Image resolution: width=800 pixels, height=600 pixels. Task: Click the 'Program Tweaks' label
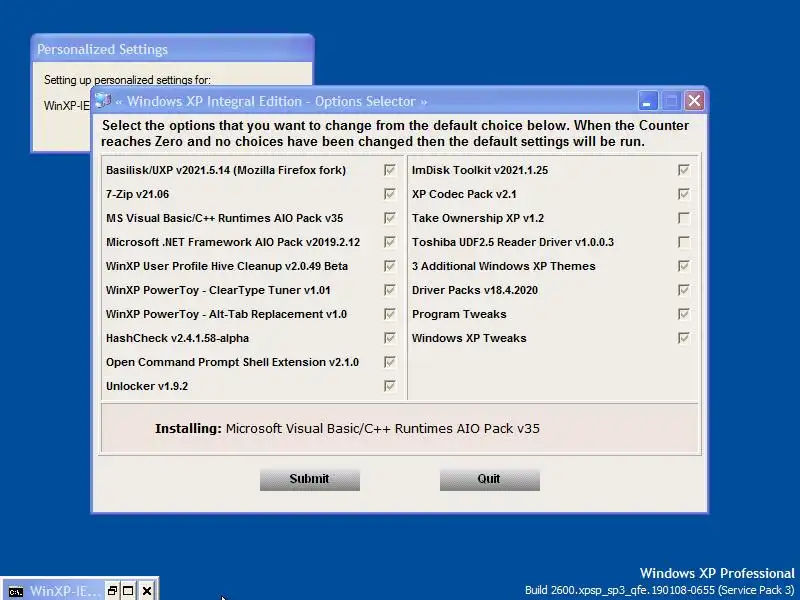[459, 314]
